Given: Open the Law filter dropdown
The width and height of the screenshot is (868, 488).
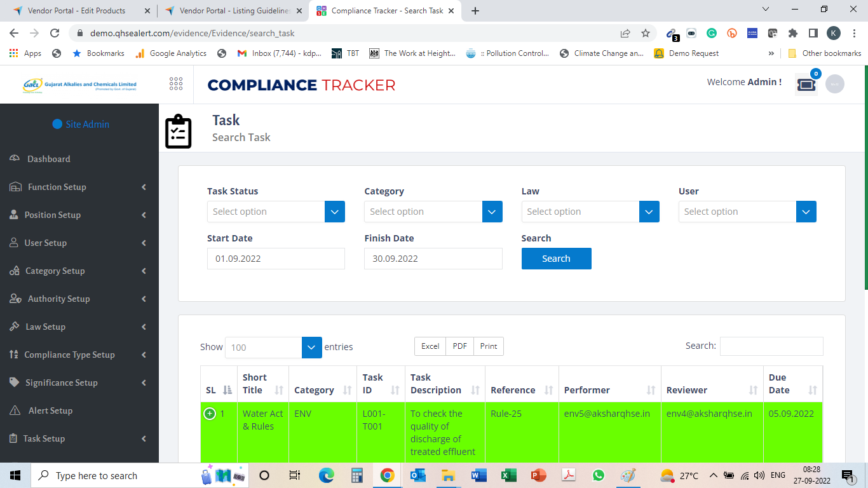Looking at the screenshot, I should [590, 212].
